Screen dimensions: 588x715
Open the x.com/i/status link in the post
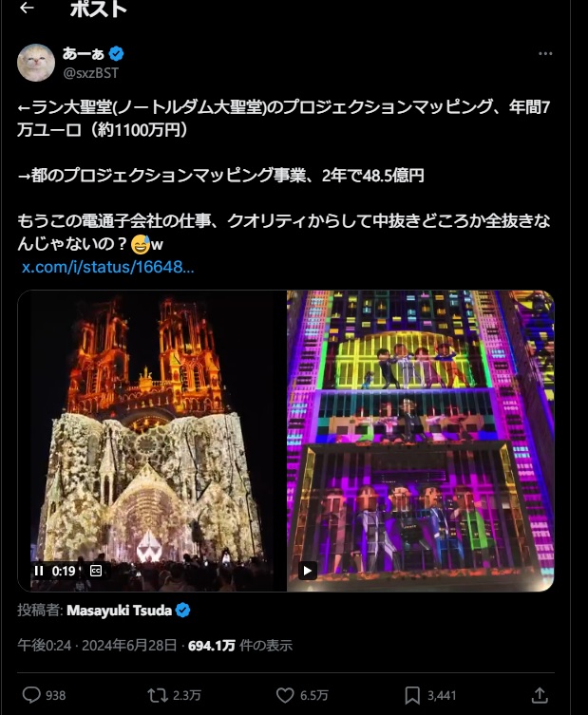(107, 267)
